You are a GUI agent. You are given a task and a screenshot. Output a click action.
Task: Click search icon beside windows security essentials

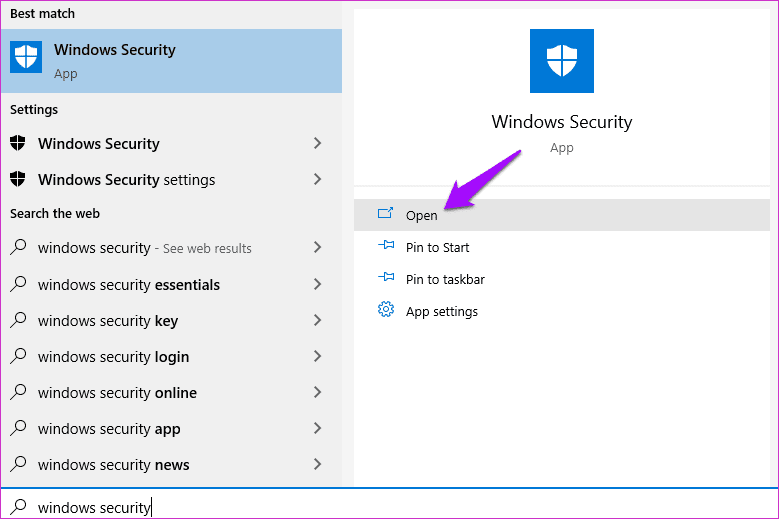coord(17,285)
